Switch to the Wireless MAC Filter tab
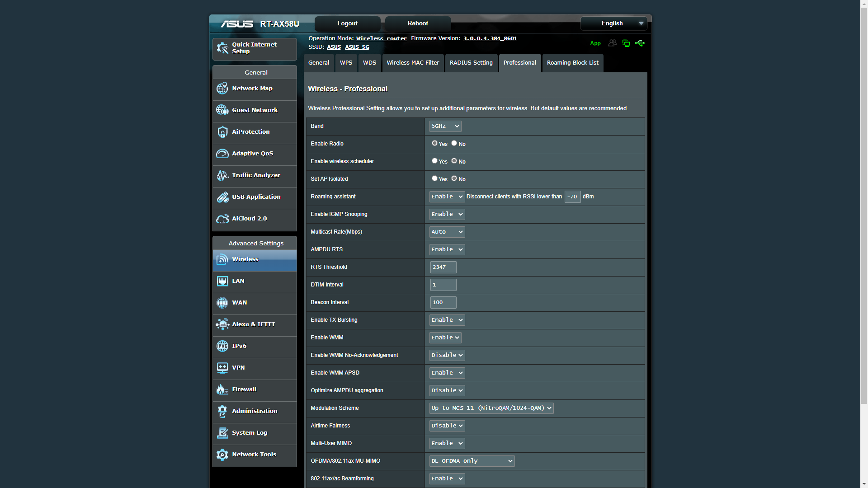The width and height of the screenshot is (868, 488). click(x=413, y=63)
